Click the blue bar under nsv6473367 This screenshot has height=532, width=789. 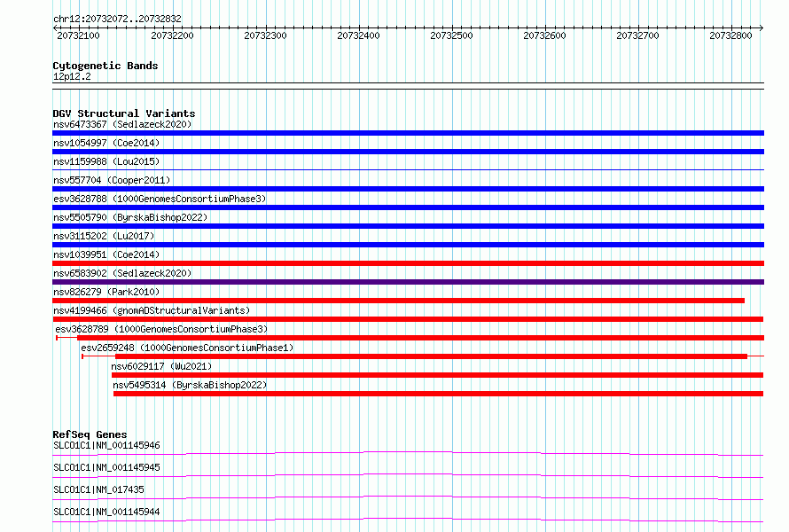408,133
